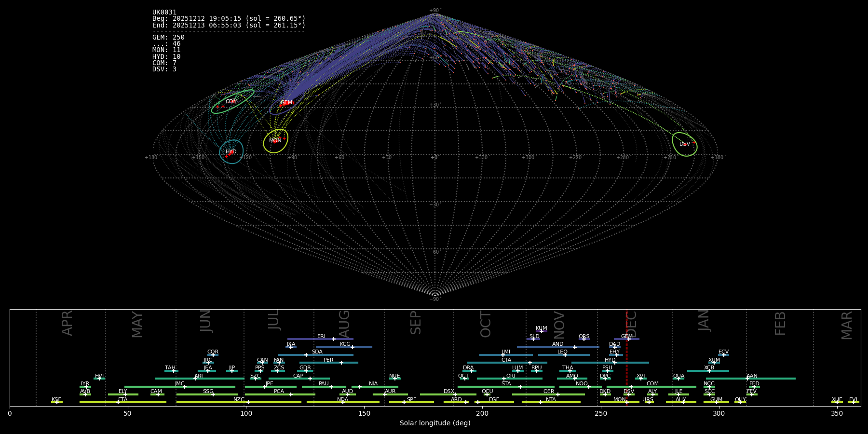Click the GEM radiant label on sky map
868x434 pixels.
pyautogui.click(x=286, y=103)
